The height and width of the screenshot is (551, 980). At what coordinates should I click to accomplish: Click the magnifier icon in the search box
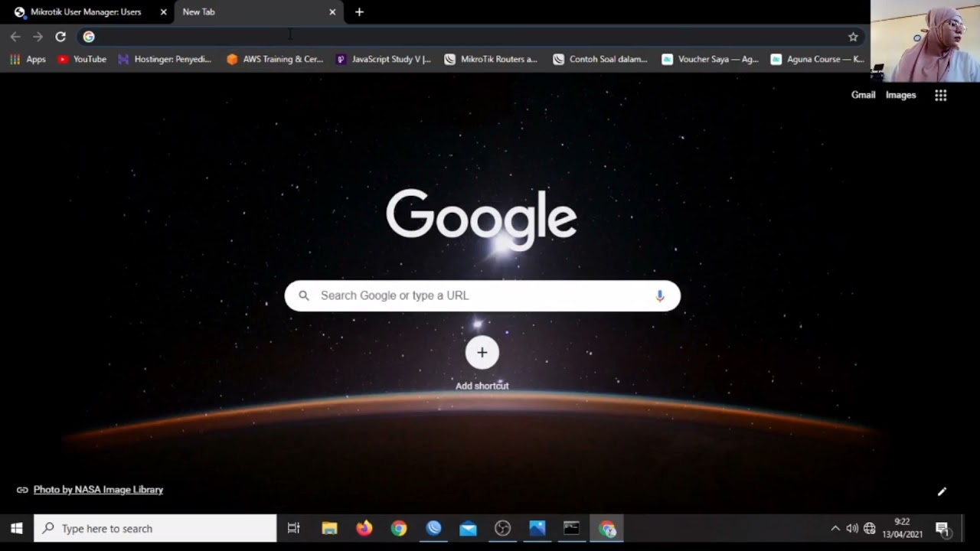coord(304,295)
